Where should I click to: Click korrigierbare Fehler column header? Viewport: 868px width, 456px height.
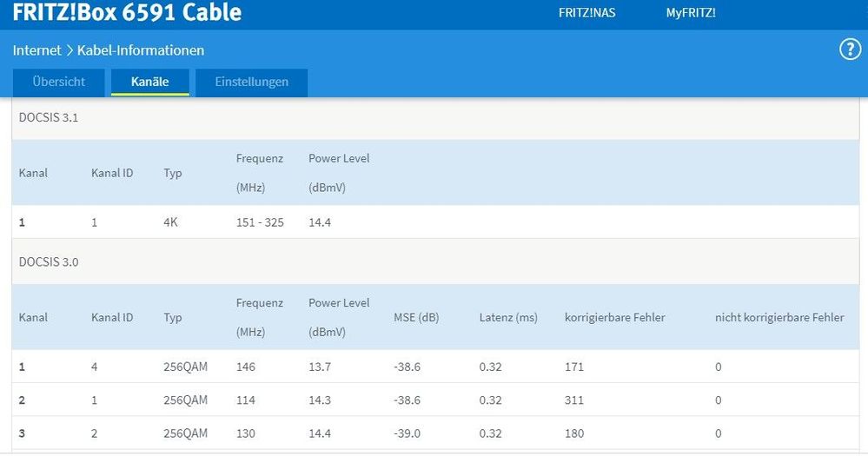click(x=614, y=318)
